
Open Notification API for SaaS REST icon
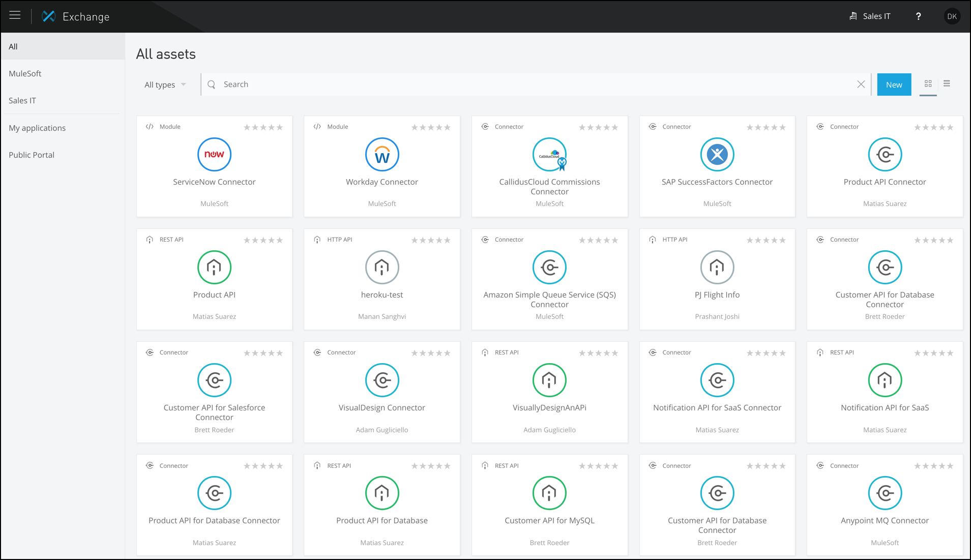pos(885,380)
